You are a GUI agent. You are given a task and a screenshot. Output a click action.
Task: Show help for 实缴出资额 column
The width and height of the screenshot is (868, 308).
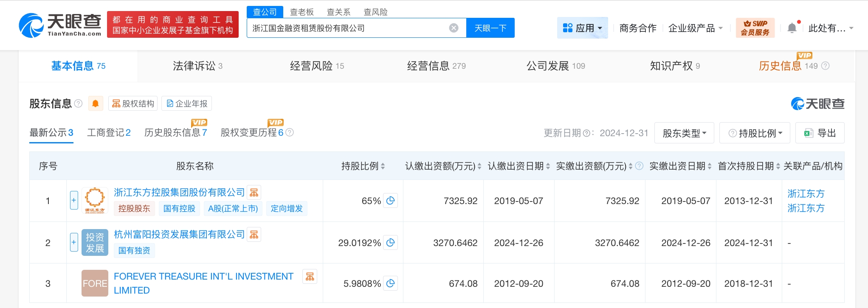[x=639, y=166]
